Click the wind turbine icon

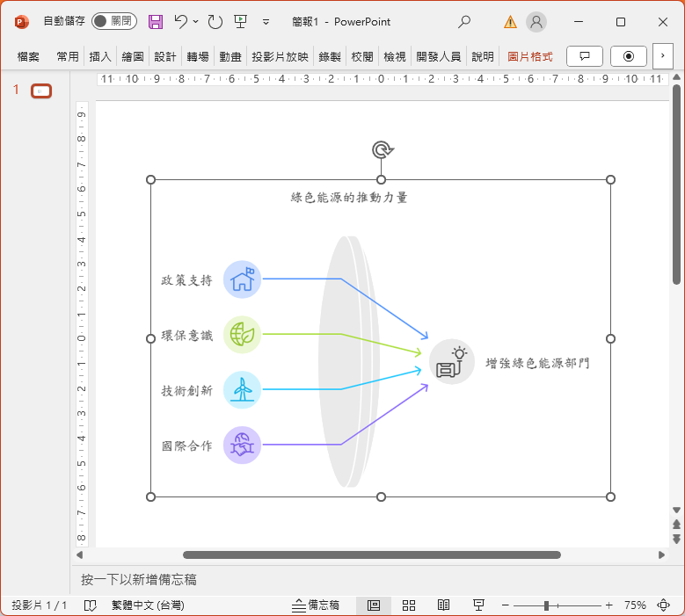(x=242, y=390)
